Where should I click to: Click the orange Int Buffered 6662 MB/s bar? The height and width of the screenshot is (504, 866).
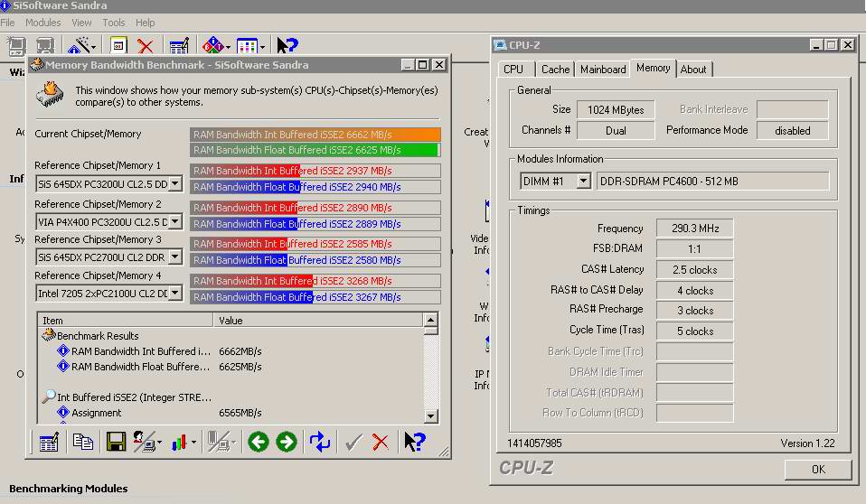tap(315, 135)
